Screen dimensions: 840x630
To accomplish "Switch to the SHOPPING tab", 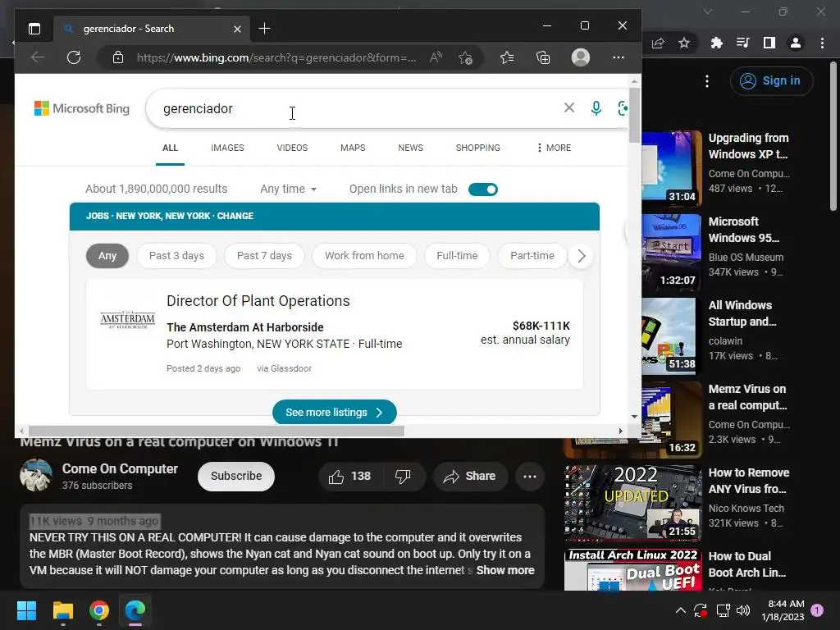I will 478,148.
